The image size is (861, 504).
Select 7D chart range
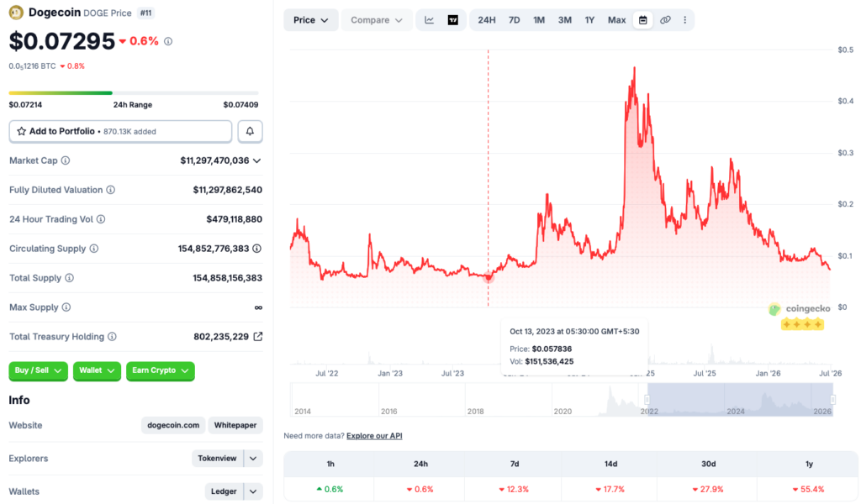[514, 20]
